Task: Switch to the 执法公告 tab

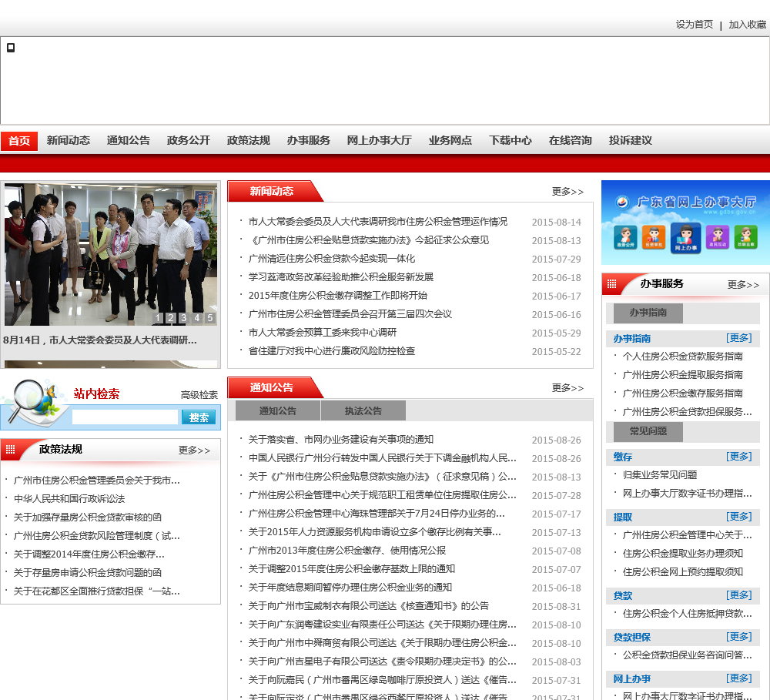Action: point(363,410)
